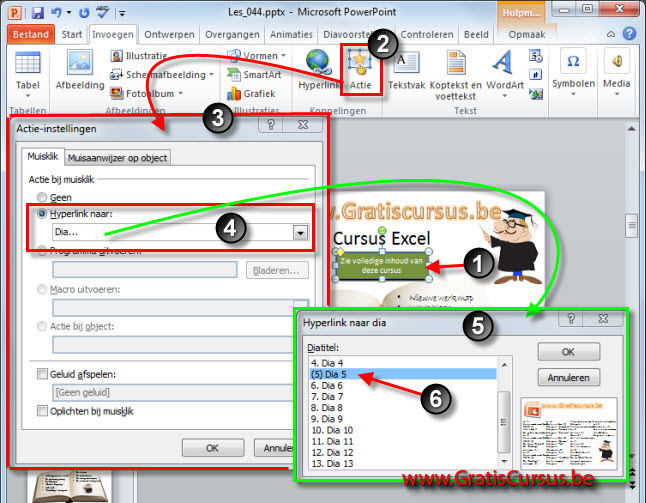Open Beeld ribbon tab
646x503 pixels.
(x=476, y=34)
